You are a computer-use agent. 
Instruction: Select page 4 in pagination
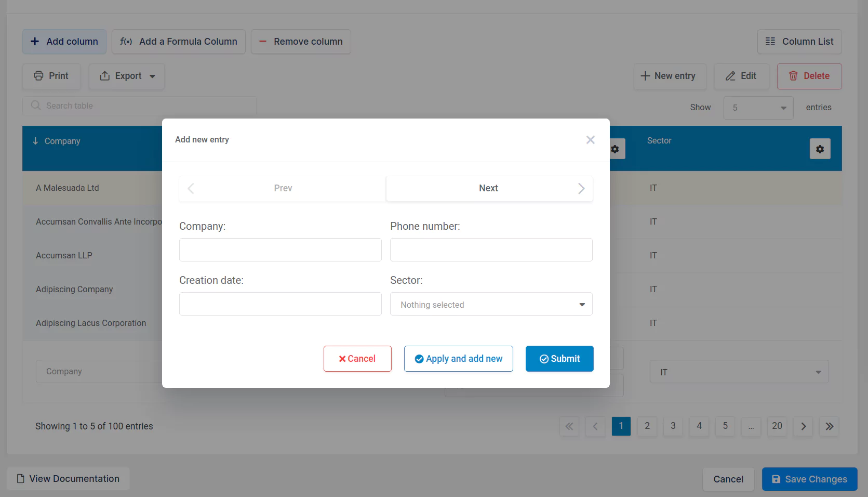(x=699, y=426)
